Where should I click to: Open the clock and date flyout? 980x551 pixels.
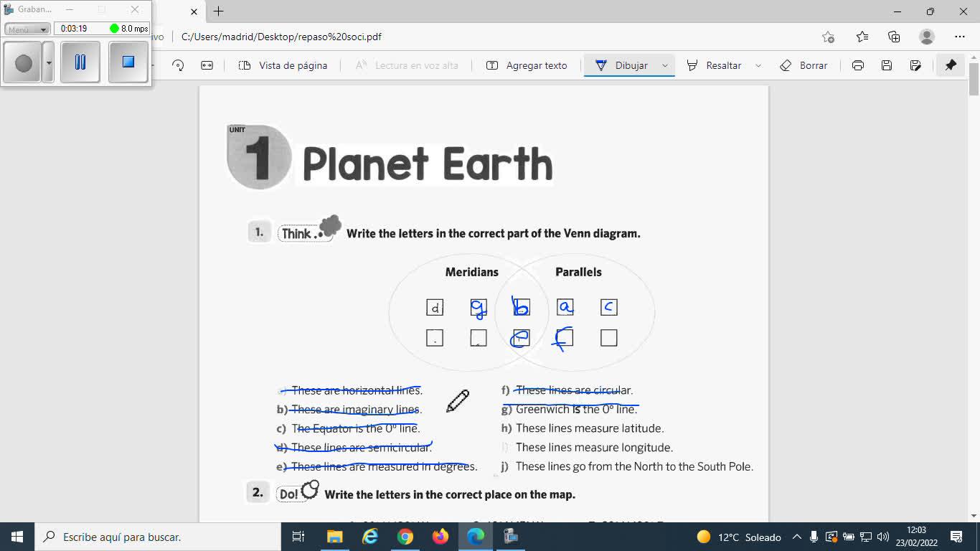point(916,537)
